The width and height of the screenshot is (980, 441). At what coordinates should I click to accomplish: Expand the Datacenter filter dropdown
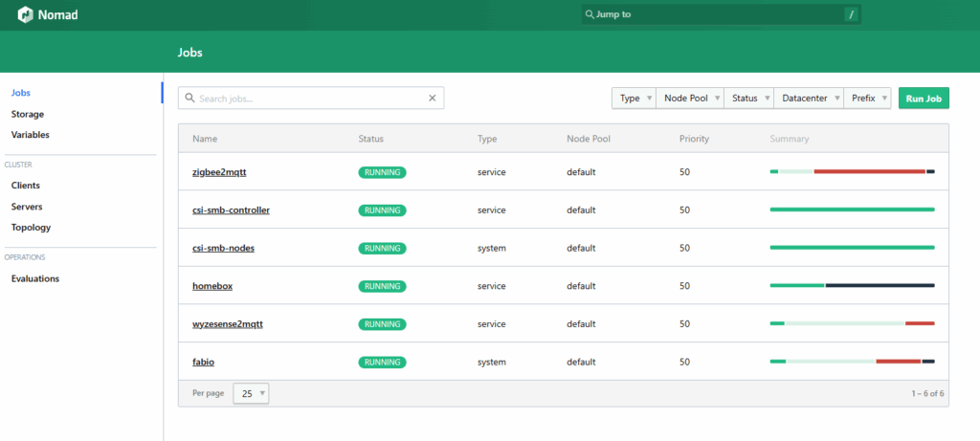click(810, 99)
